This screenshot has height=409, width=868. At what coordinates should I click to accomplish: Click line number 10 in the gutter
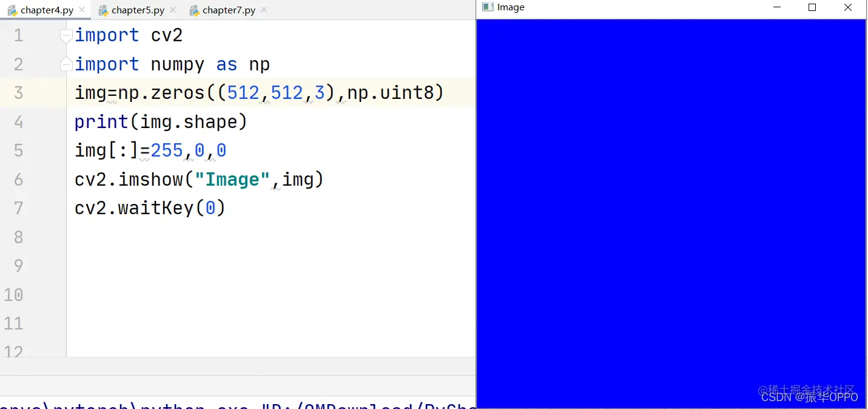(13, 295)
